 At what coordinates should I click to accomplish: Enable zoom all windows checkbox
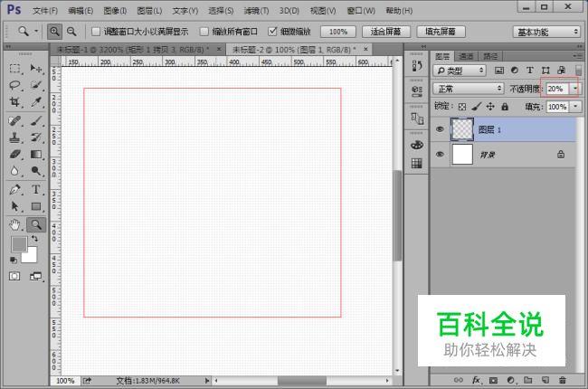pyautogui.click(x=204, y=32)
